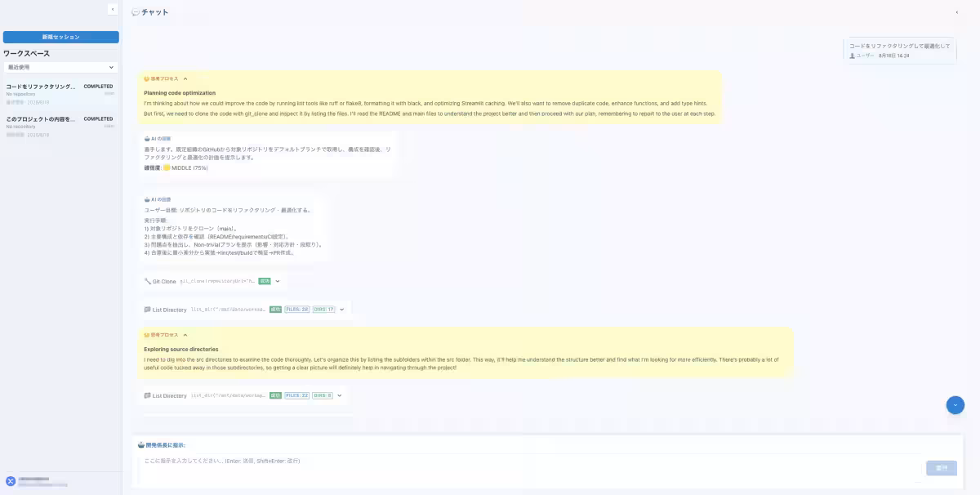Expand the Git Clone tool call details
Image resolution: width=980 pixels, height=495 pixels.
(x=278, y=281)
